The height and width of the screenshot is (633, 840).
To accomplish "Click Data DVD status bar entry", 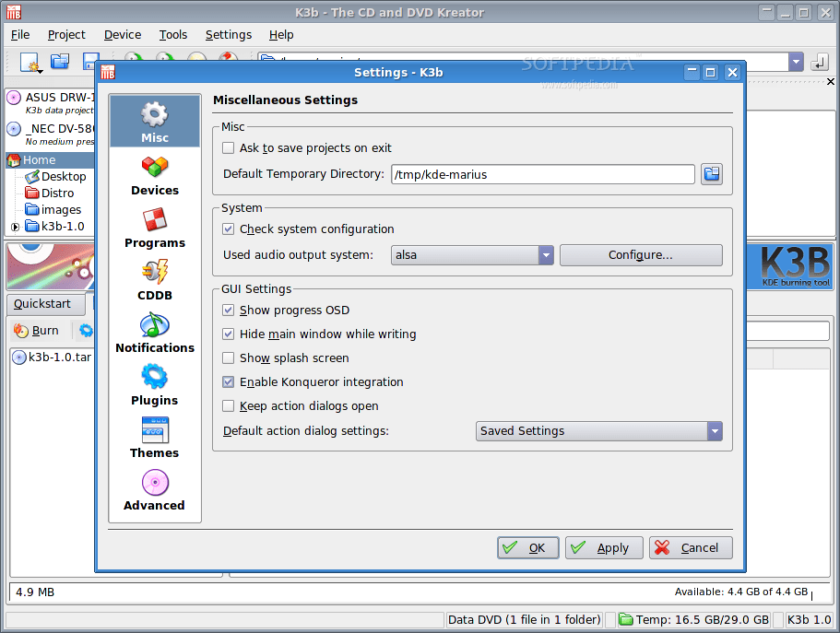I will (524, 619).
